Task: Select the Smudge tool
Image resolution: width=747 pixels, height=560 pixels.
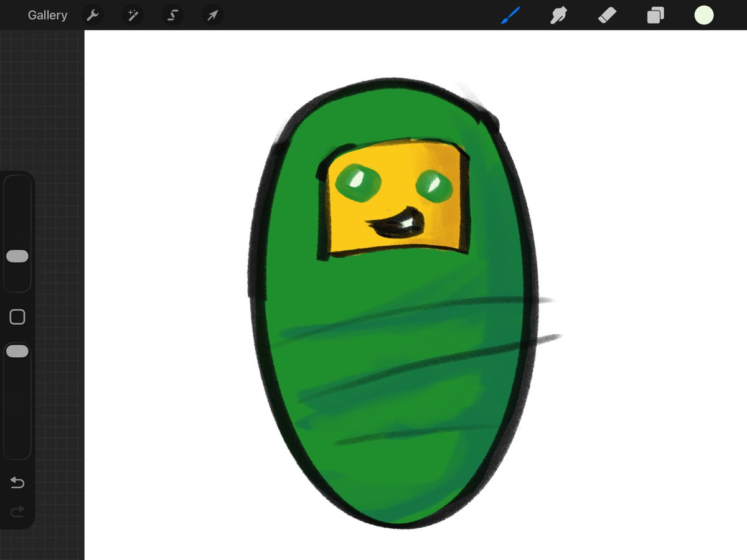Action: 558,15
